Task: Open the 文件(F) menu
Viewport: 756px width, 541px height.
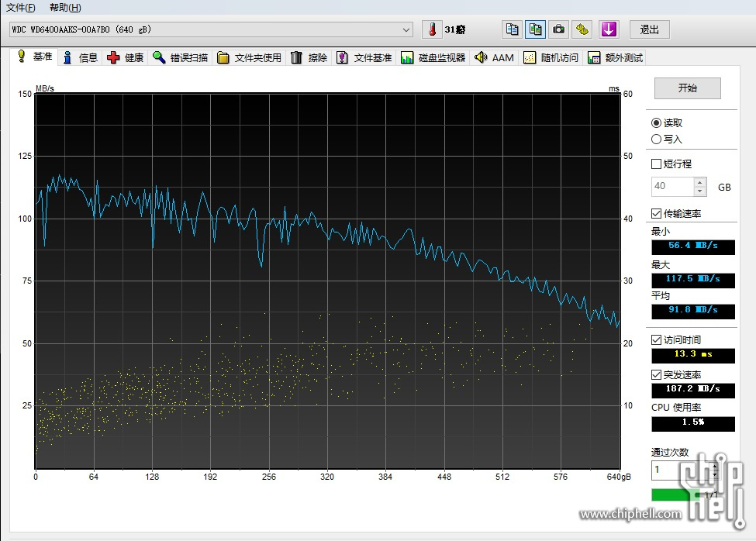Action: [x=21, y=7]
